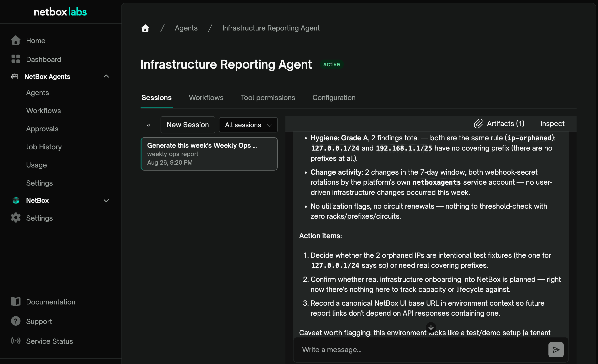Viewport: 598px width, 364px height.
Task: Click the ip-orphaned rule text
Action: 529,138
